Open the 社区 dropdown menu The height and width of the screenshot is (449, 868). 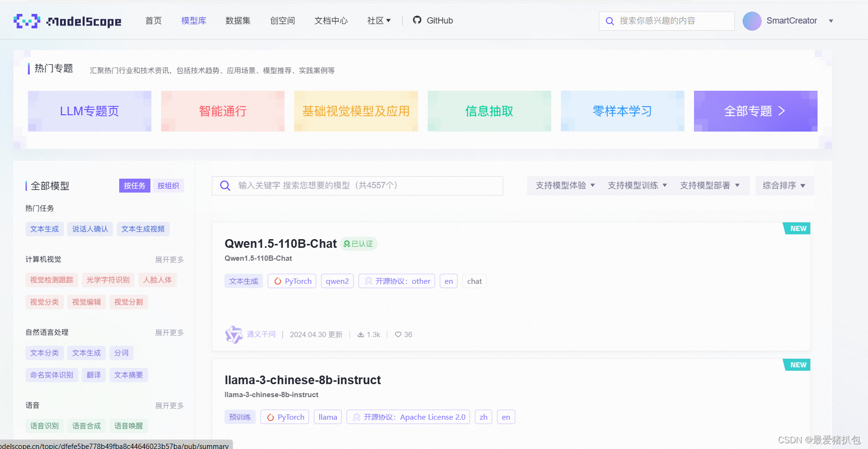(x=379, y=21)
